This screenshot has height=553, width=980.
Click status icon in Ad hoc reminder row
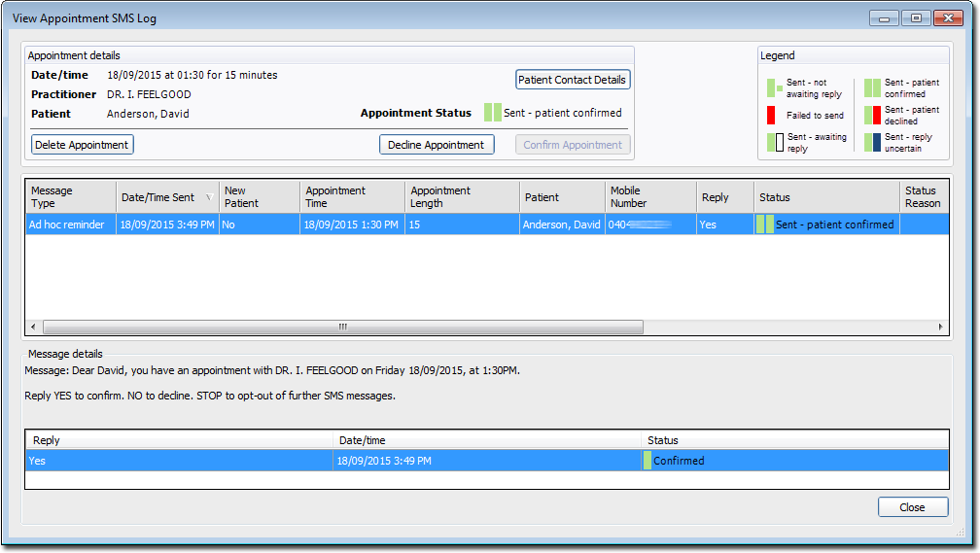(765, 225)
